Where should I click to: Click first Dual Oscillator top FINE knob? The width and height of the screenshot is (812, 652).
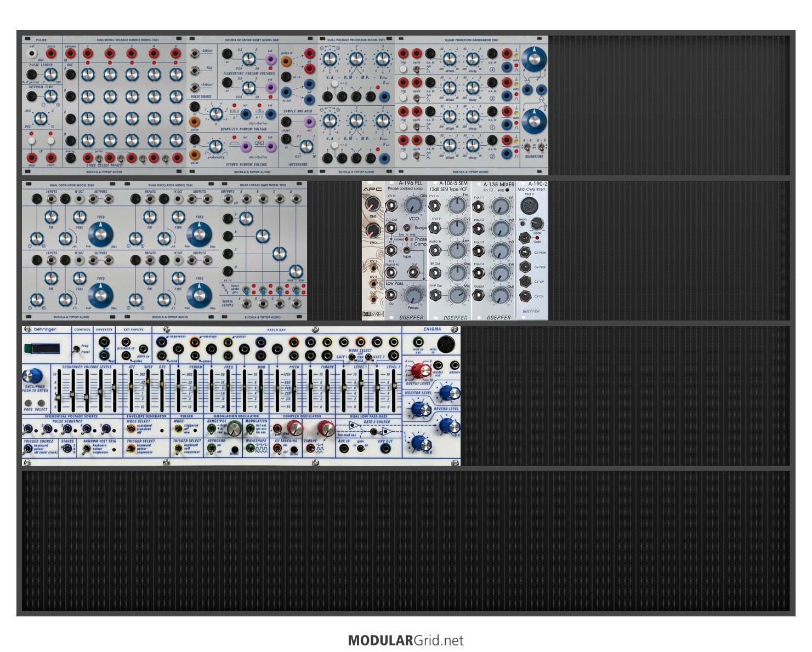(x=80, y=217)
